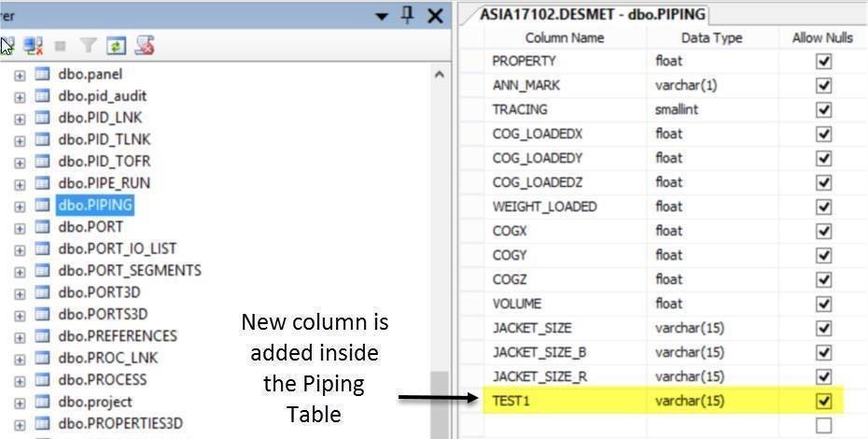Pin the Object Explorer panel with pushpin icon
This screenshot has height=439, width=868.
coord(408,16)
